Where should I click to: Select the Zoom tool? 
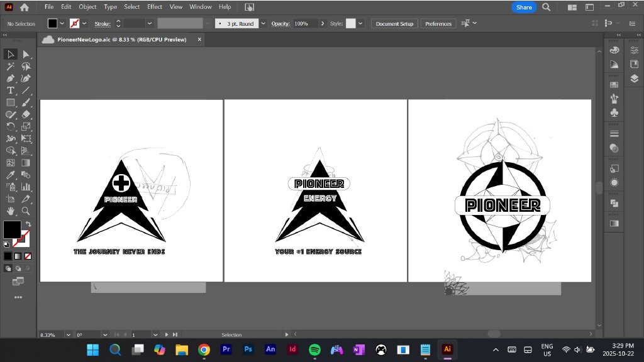(26, 211)
